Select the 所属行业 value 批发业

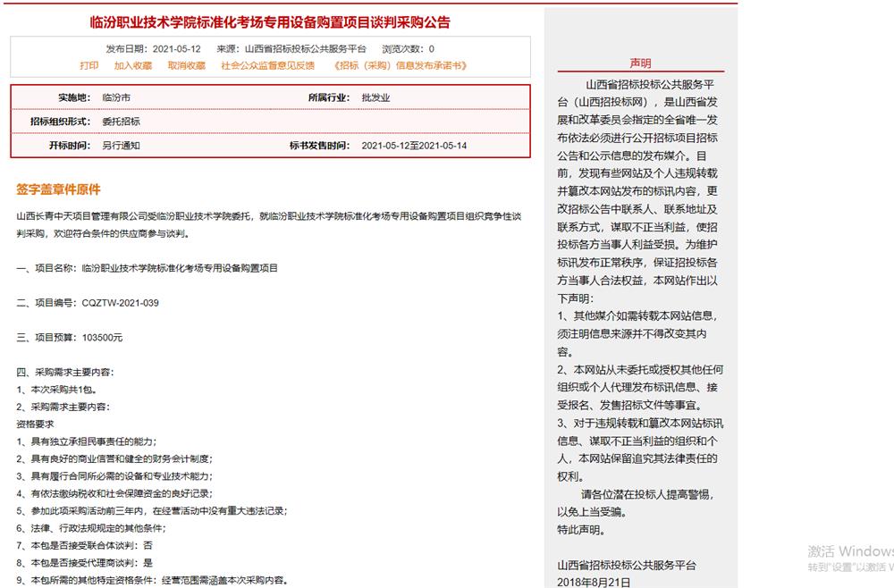click(375, 97)
